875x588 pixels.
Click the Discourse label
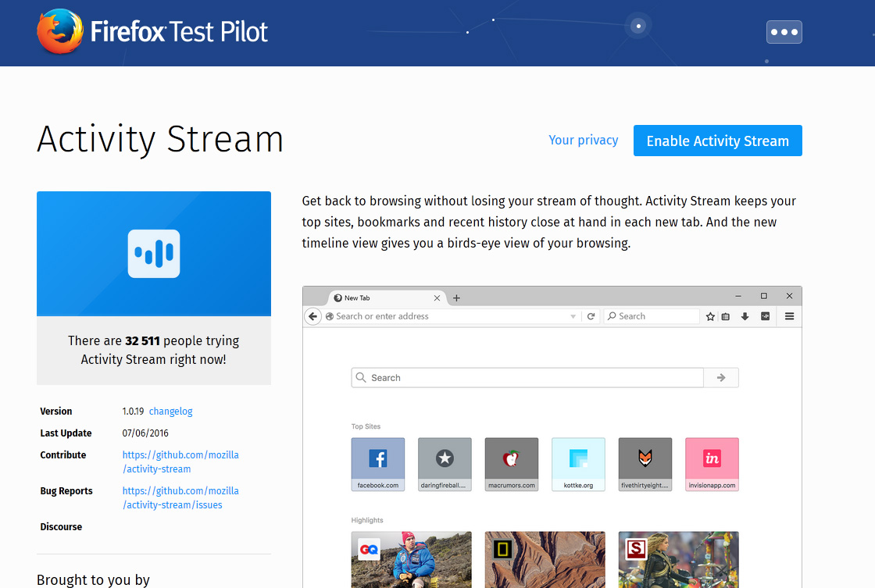61,526
